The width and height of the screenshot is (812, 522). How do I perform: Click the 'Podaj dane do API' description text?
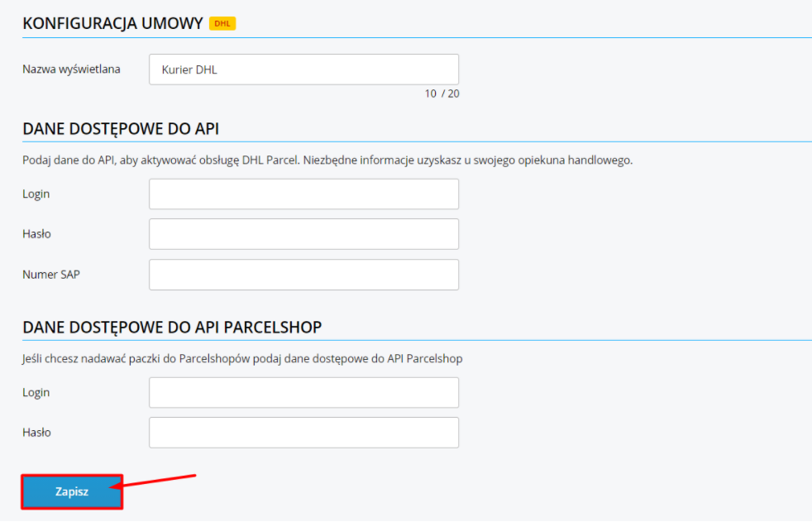(x=327, y=160)
